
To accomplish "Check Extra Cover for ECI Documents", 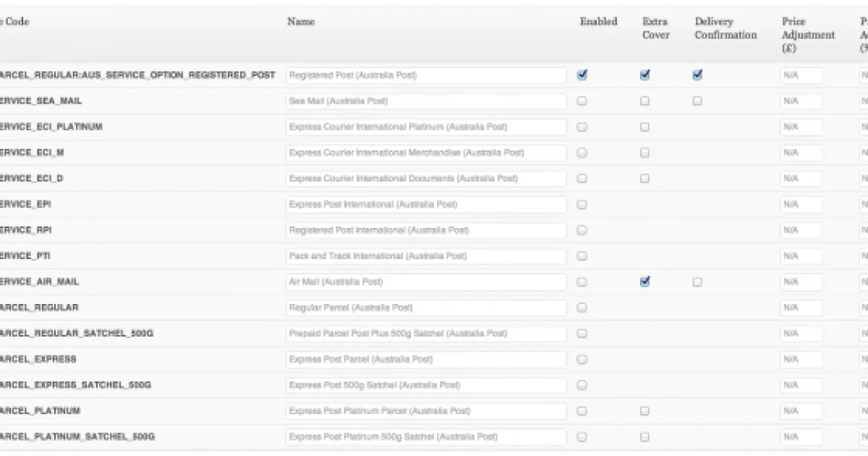I will point(645,179).
